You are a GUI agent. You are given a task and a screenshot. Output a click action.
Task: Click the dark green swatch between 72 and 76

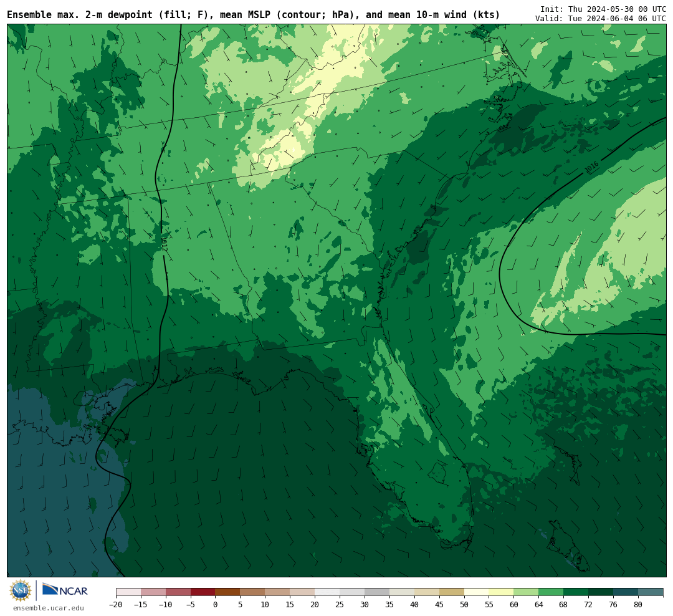coord(601,592)
